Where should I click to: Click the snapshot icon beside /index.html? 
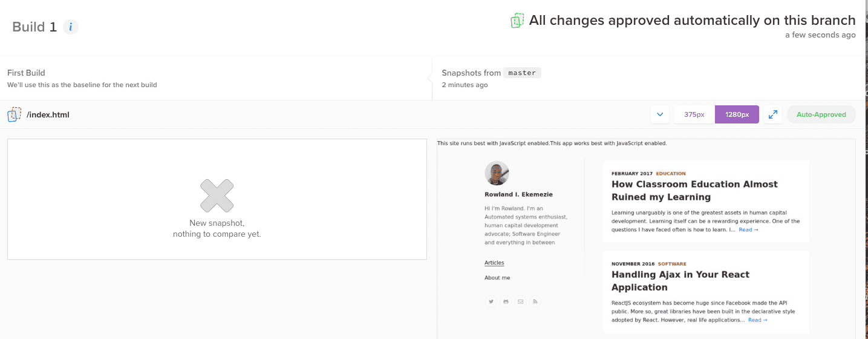(x=14, y=114)
